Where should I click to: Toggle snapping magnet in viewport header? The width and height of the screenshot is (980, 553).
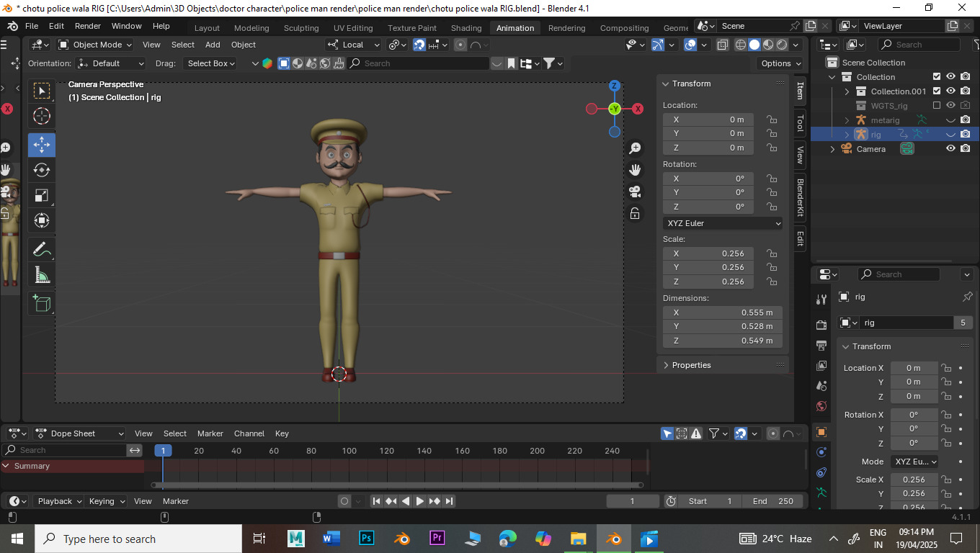point(419,45)
